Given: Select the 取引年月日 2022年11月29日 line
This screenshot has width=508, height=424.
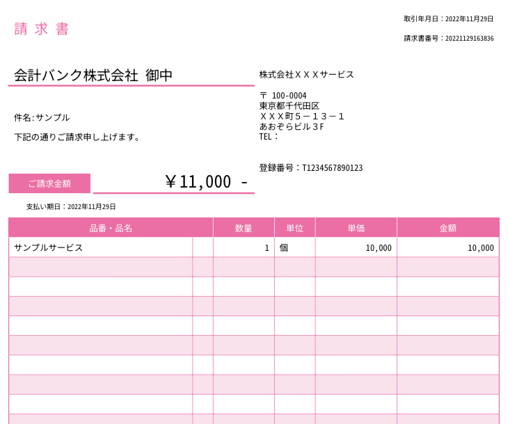Looking at the screenshot, I should click(x=449, y=19).
